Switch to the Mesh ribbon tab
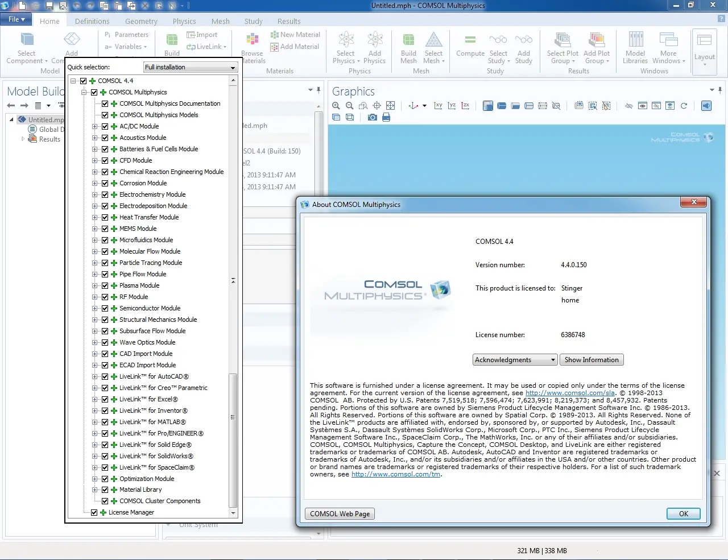Screen dimensions: 728x560 (x=221, y=21)
